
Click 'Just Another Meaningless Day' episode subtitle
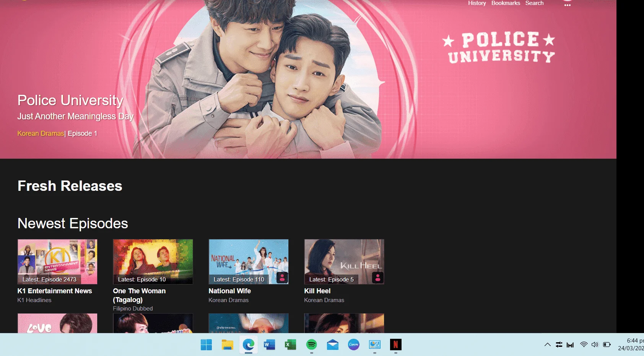pyautogui.click(x=75, y=116)
